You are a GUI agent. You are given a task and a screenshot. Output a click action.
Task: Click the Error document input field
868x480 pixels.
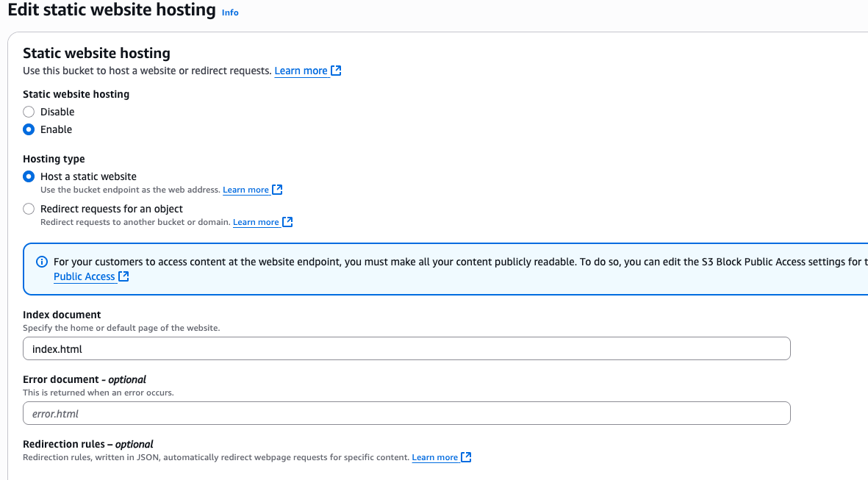coord(406,413)
